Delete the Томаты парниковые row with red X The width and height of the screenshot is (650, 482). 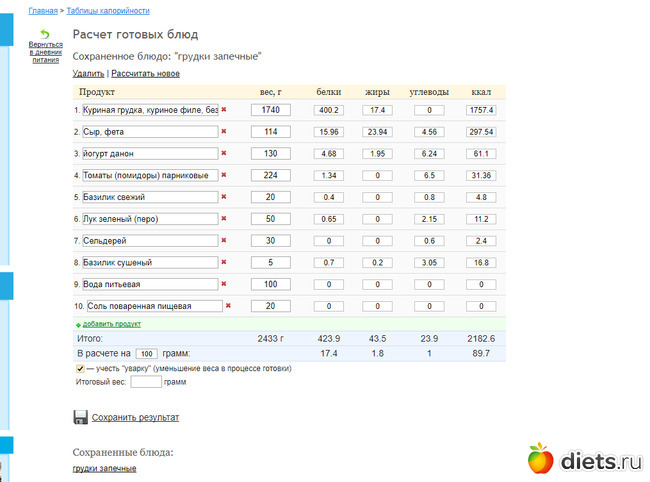224,175
